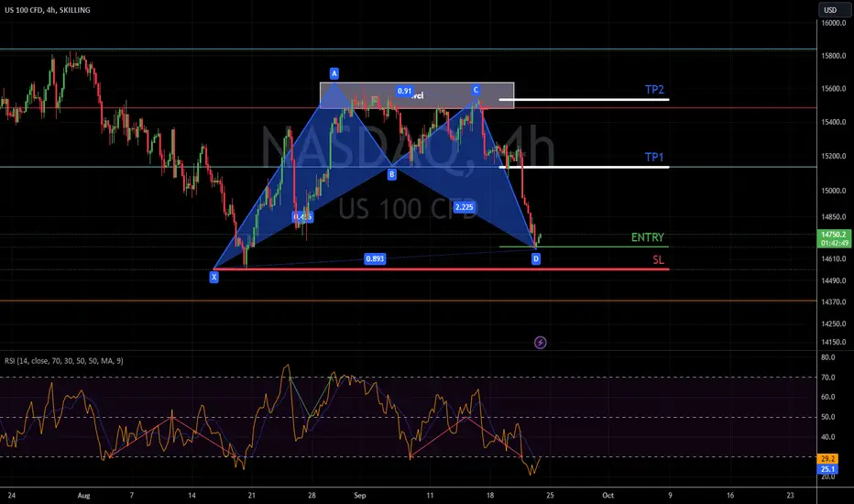Screen dimensions: 854x504
Task: Click the Oct label on time axis
Action: [x=608, y=495]
